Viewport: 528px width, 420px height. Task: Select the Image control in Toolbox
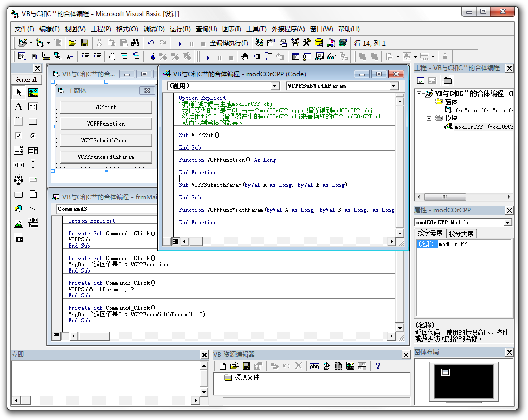point(19,223)
